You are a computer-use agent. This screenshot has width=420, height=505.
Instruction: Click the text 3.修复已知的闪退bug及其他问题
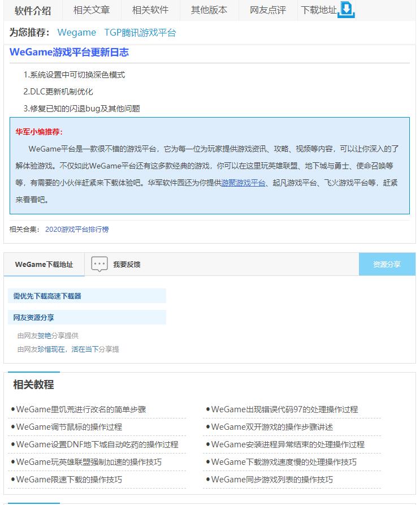coord(82,109)
